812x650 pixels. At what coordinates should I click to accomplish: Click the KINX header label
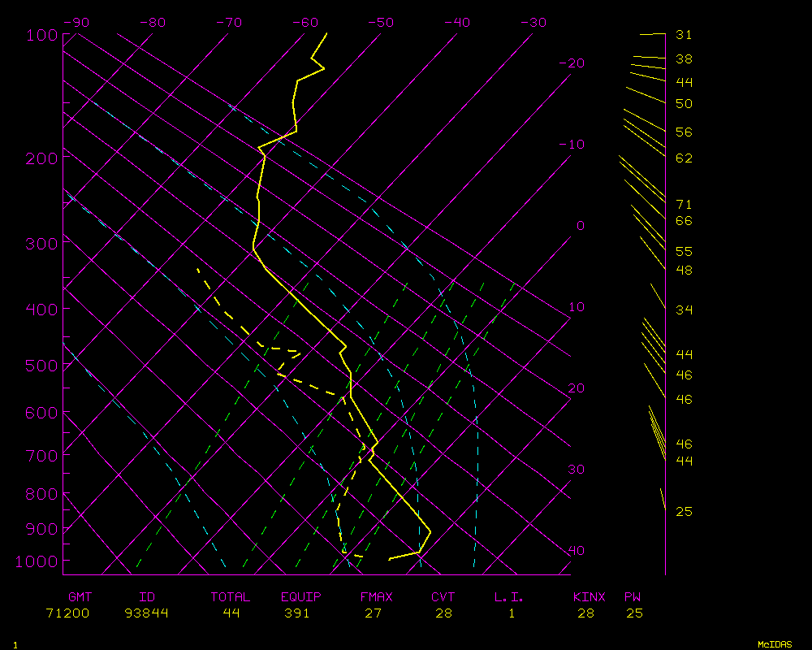(x=590, y=597)
